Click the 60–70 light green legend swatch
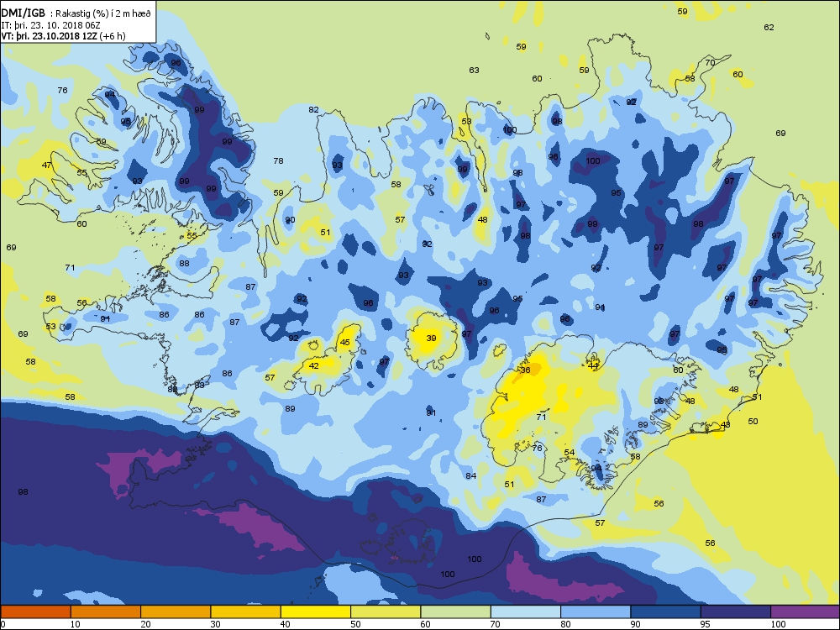 [x=456, y=612]
